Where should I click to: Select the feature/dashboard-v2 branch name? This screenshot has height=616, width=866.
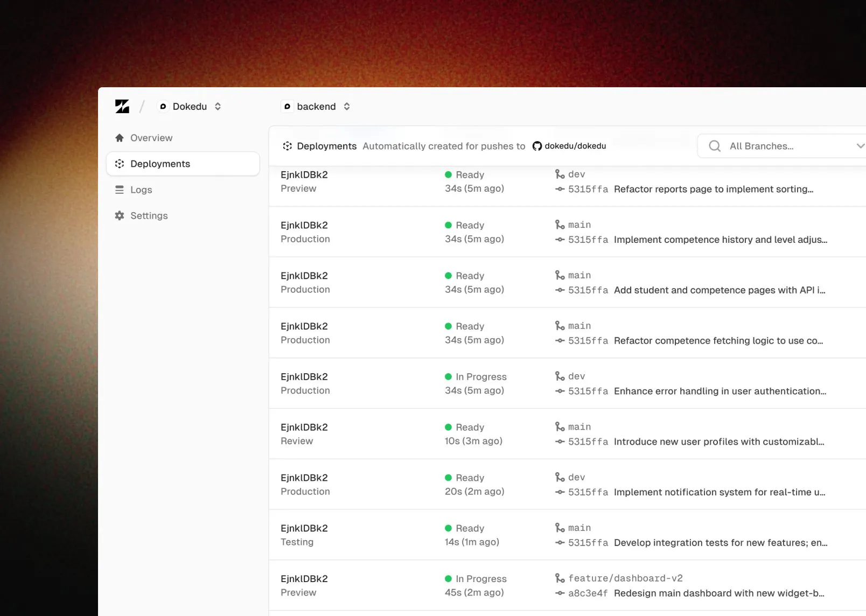click(x=625, y=578)
